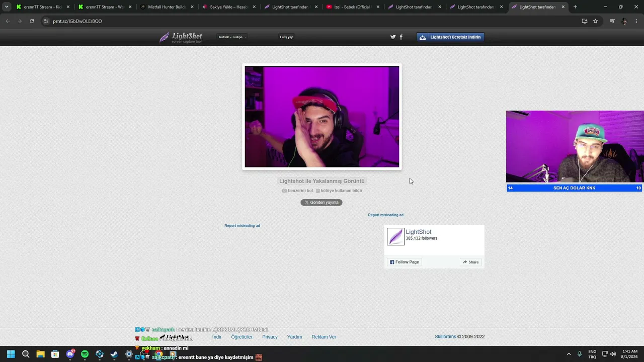Bookmark this page with the star icon

[x=595, y=21]
